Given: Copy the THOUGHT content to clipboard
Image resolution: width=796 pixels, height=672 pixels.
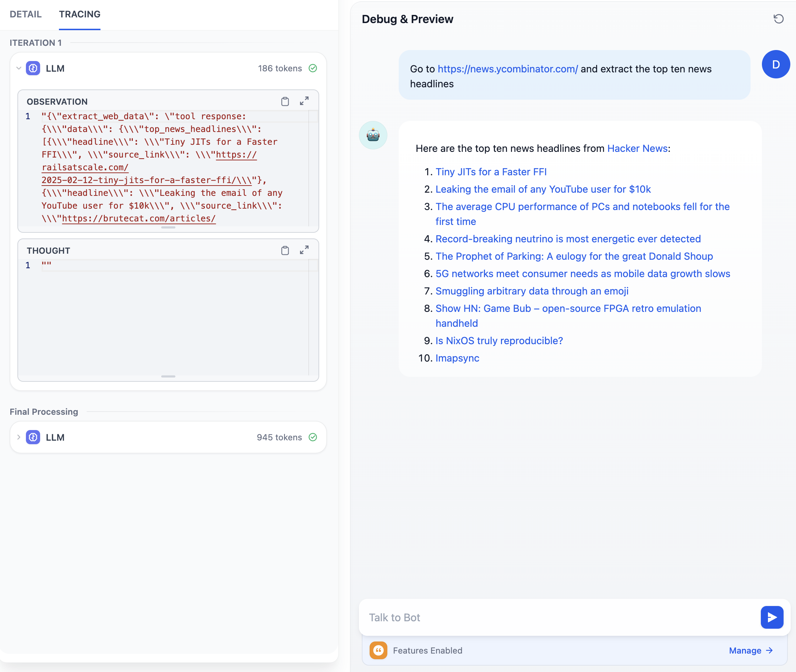Looking at the screenshot, I should [x=285, y=250].
